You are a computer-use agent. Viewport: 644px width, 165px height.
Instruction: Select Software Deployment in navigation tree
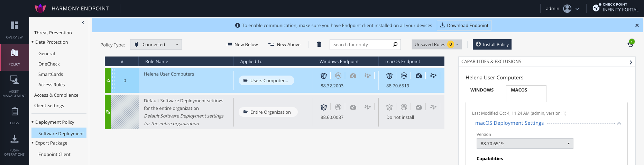[x=61, y=133]
